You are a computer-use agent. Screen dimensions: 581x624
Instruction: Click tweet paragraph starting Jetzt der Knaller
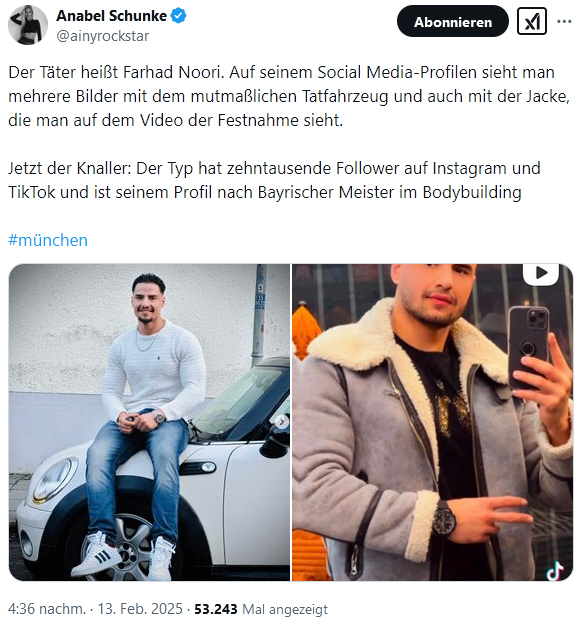click(274, 180)
